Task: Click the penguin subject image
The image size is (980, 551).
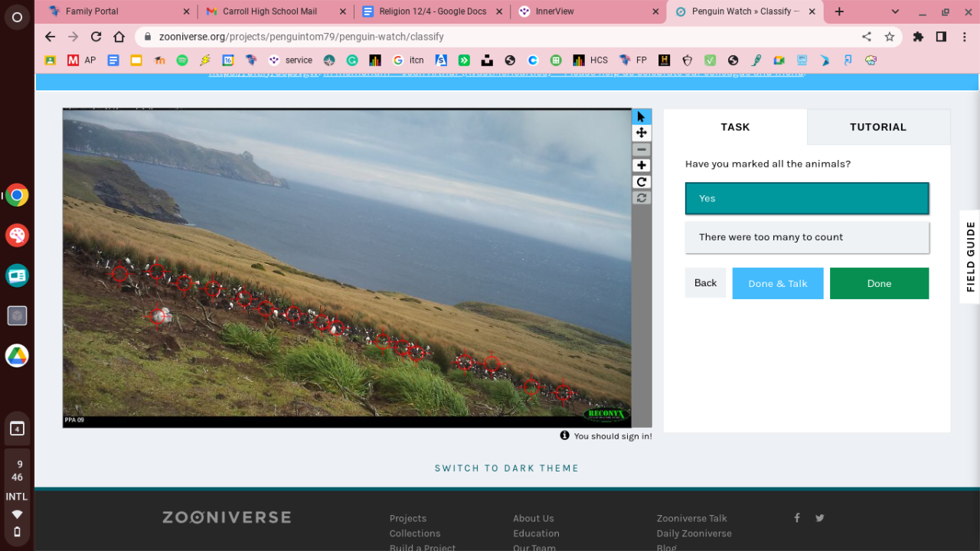Action: (x=347, y=268)
